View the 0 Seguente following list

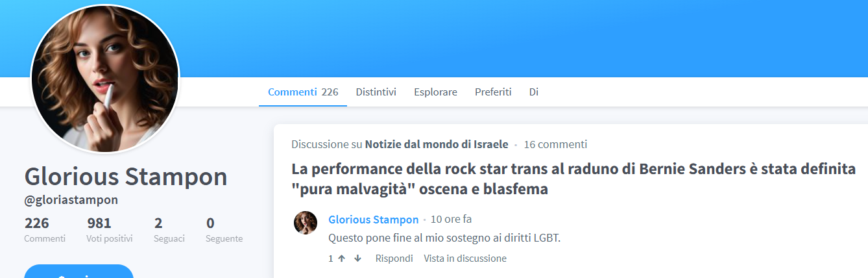(224, 230)
